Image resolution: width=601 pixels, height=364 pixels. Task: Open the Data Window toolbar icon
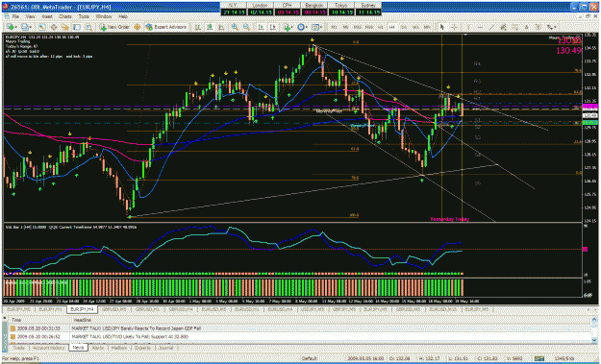54,27
